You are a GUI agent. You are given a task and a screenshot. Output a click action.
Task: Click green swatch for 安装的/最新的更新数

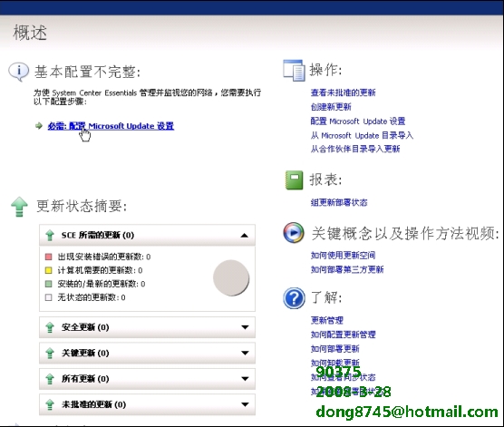coord(49,284)
